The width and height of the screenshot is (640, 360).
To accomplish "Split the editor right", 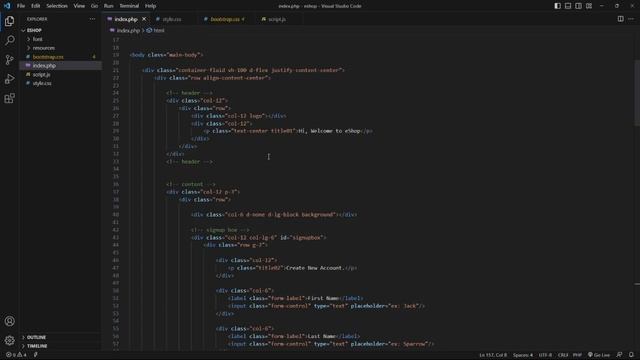I will (x=620, y=19).
